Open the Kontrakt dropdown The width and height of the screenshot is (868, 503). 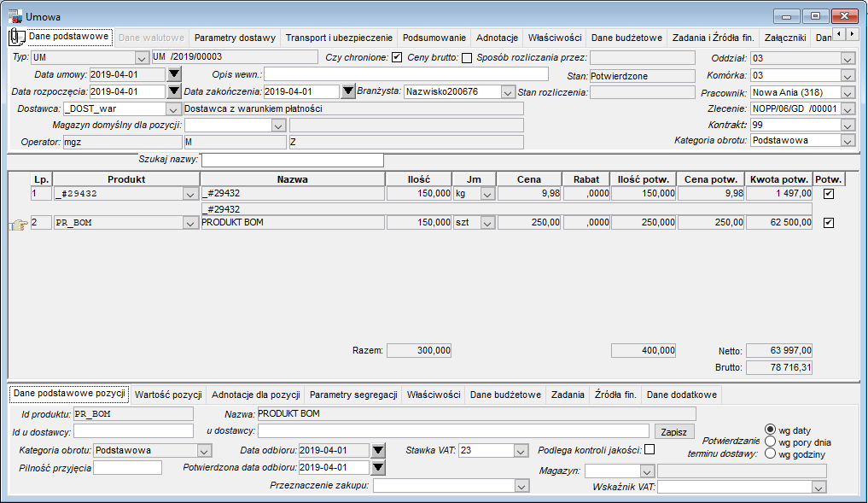(x=848, y=126)
